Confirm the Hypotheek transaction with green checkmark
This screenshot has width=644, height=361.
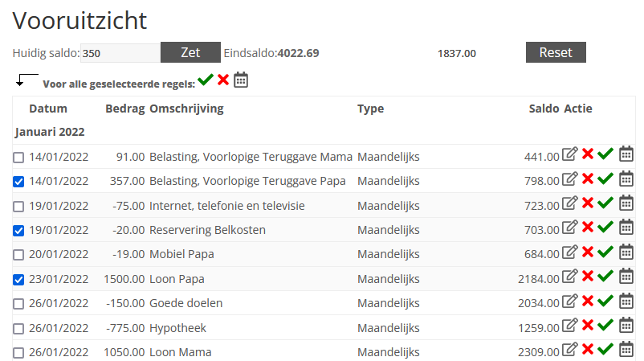[x=606, y=326]
